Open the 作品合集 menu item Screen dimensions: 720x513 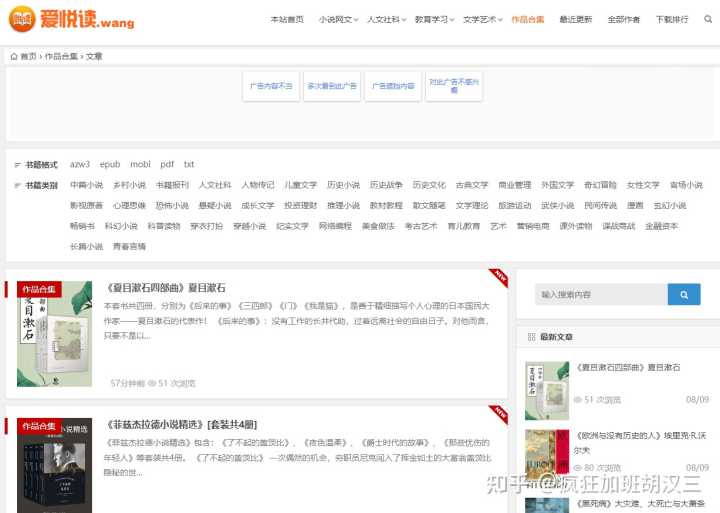[528, 19]
